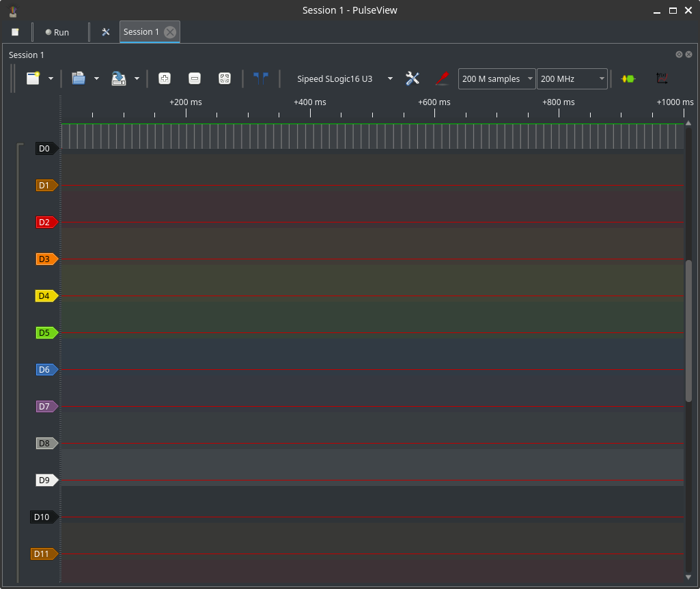700x589 pixels.
Task: Open device configuration wrench icon
Action: [x=412, y=78]
